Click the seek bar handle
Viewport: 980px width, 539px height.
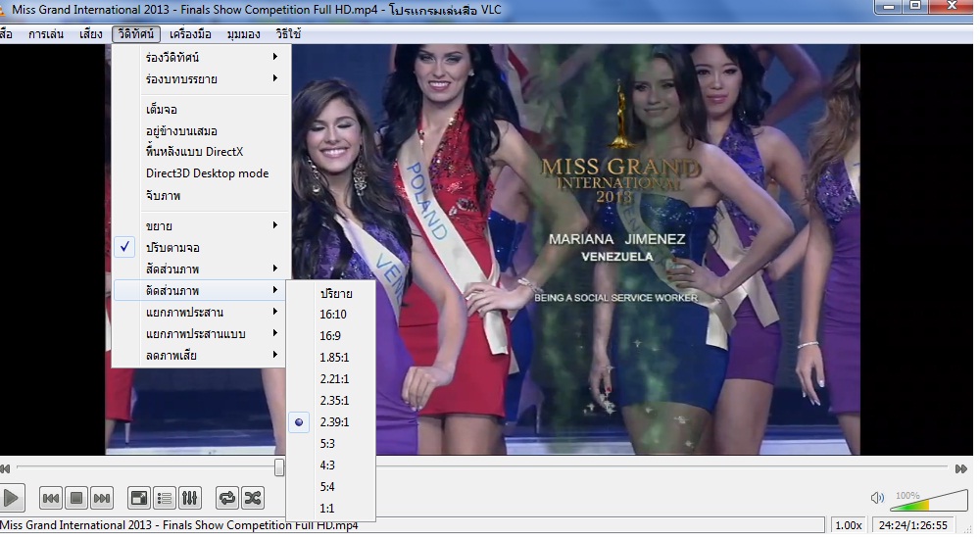pyautogui.click(x=279, y=467)
